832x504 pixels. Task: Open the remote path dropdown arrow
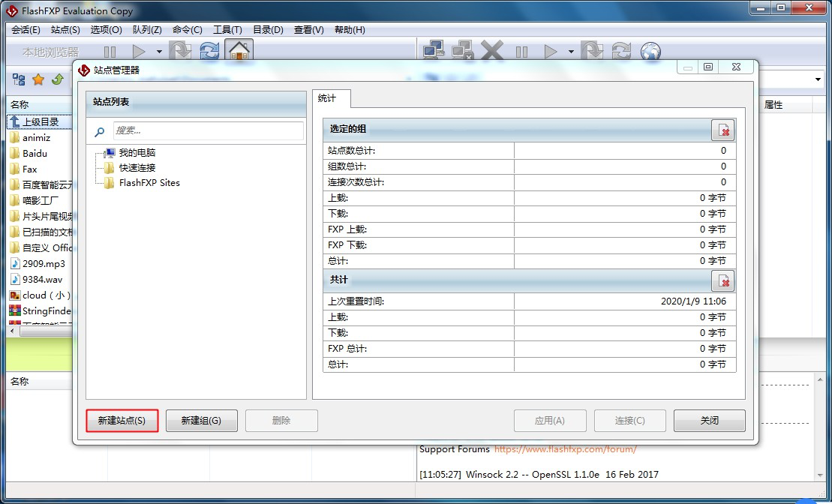click(818, 79)
